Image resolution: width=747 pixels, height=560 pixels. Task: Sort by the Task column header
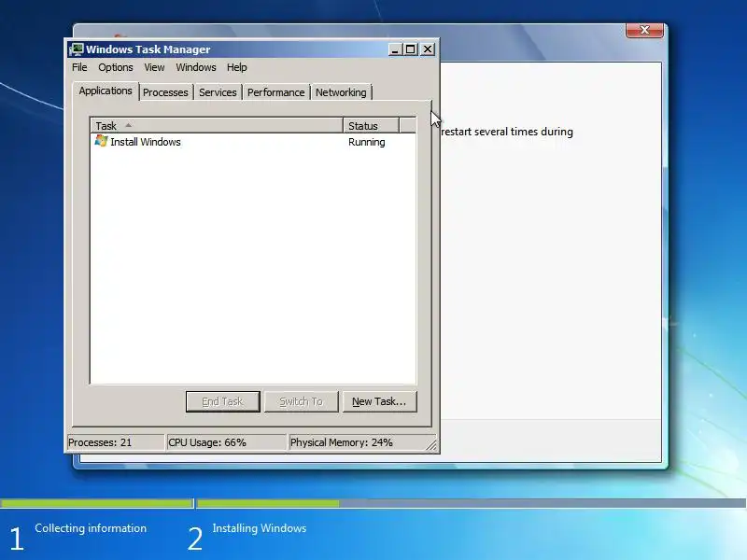217,126
